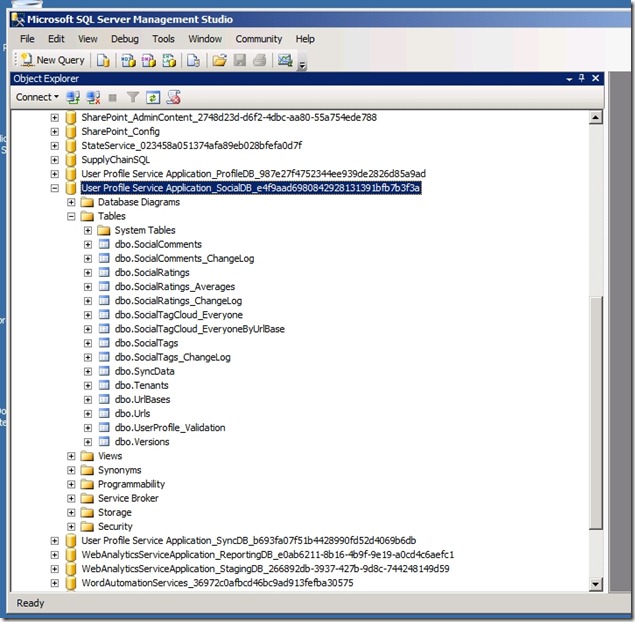The height and width of the screenshot is (622, 635).
Task: Select the dbo.UserProfile_Validation table
Action: pyautogui.click(x=170, y=427)
